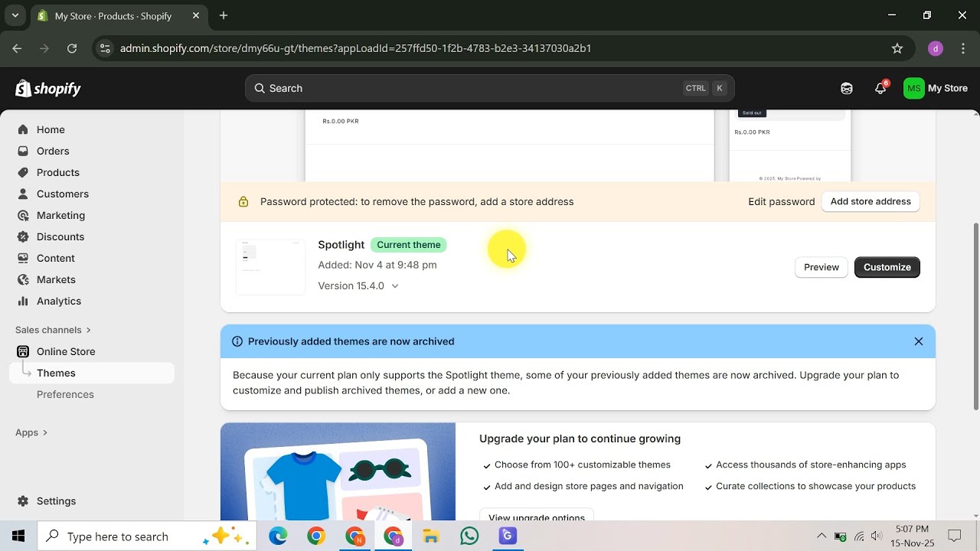This screenshot has height=551, width=980.
Task: Dismiss the archived themes banner
Action: [919, 341]
